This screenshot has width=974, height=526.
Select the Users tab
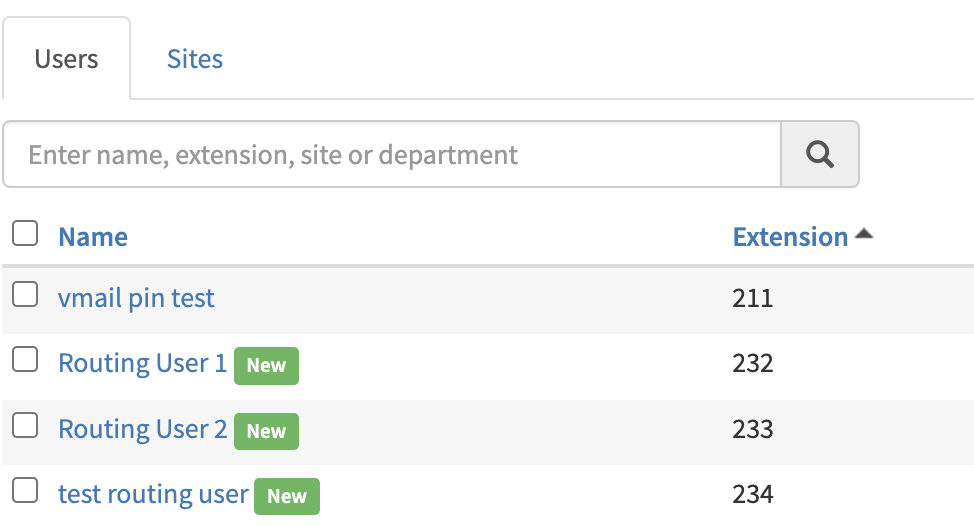[x=66, y=59]
